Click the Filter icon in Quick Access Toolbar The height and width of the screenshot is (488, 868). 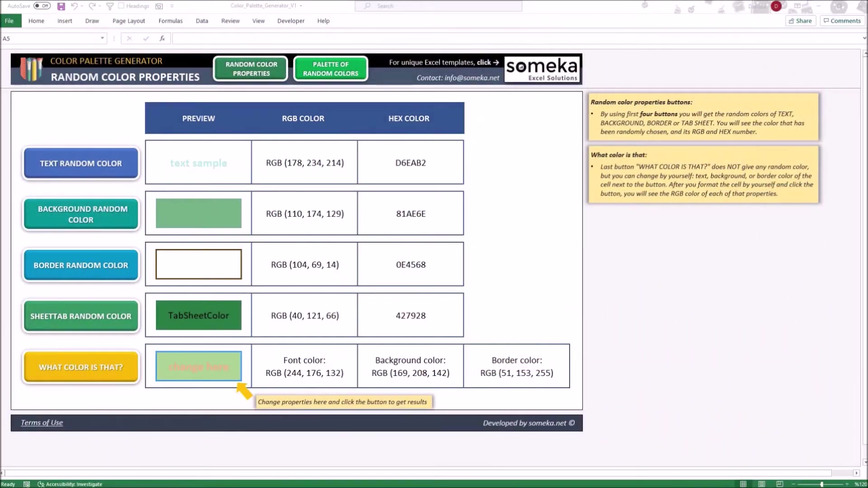(110, 6)
